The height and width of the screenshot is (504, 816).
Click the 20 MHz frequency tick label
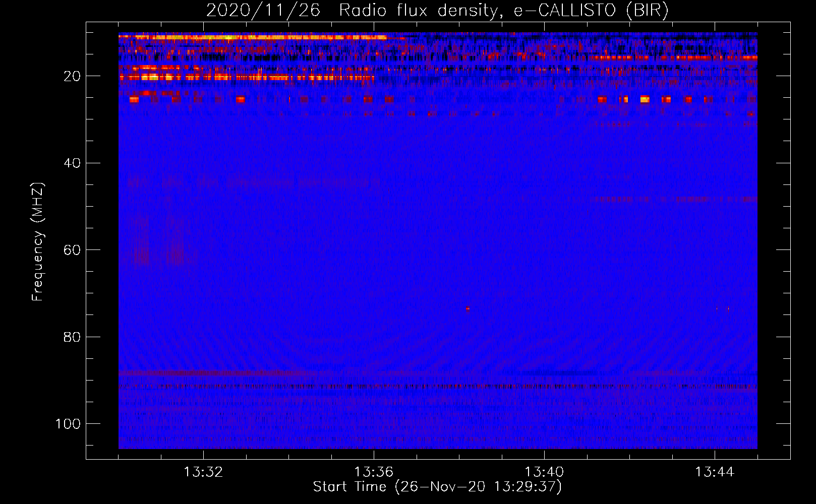point(72,76)
